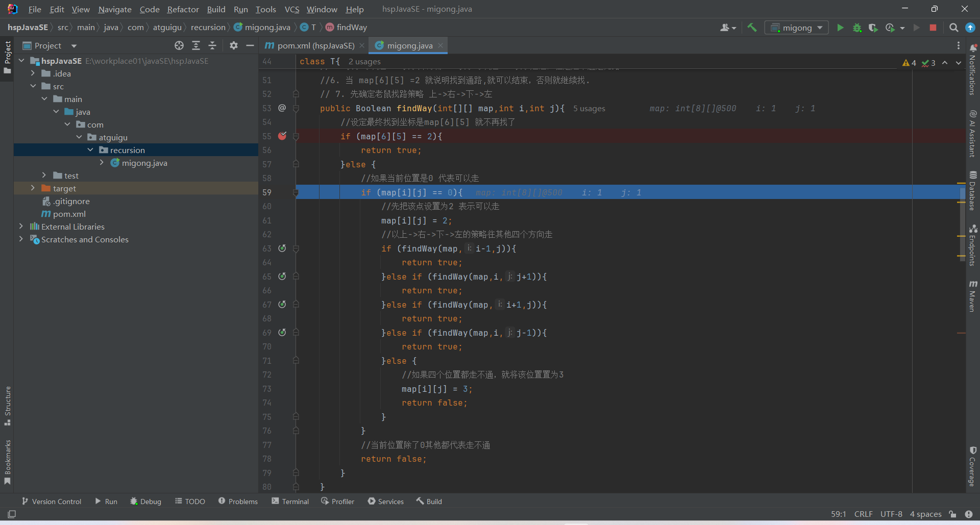The height and width of the screenshot is (525, 980).
Task: Click Select Opened File crosshair icon
Action: pos(179,45)
